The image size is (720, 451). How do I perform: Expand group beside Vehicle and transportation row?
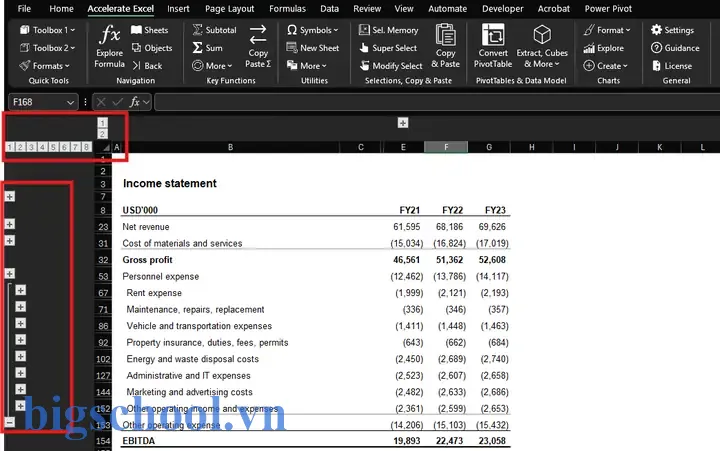20,323
